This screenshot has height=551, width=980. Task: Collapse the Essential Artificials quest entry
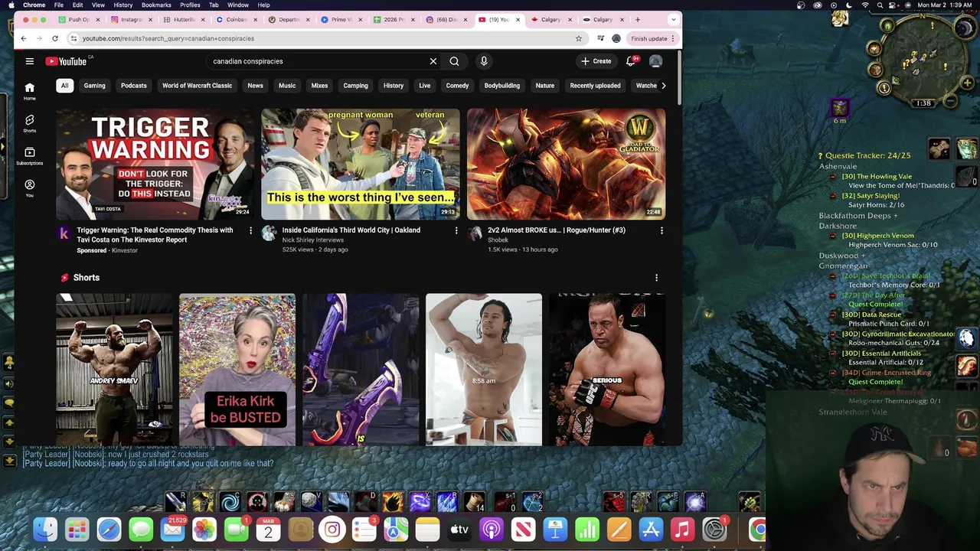click(x=834, y=354)
